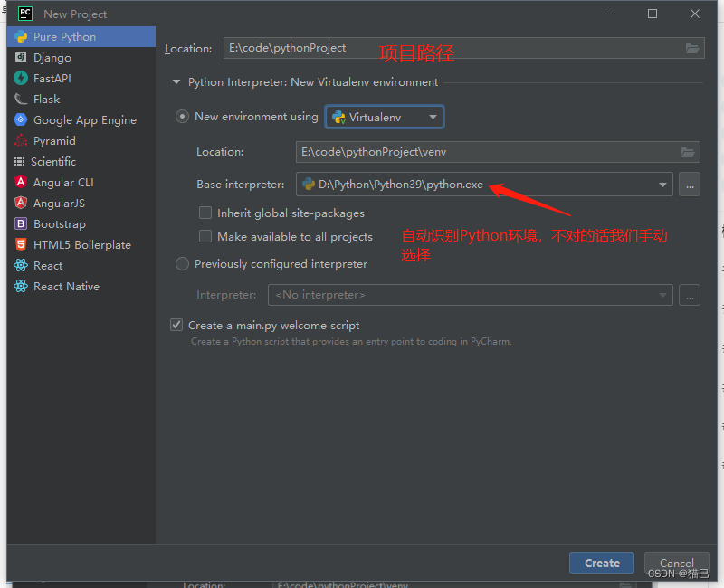Close the New Project dialog
724x588 pixels.
[694, 14]
